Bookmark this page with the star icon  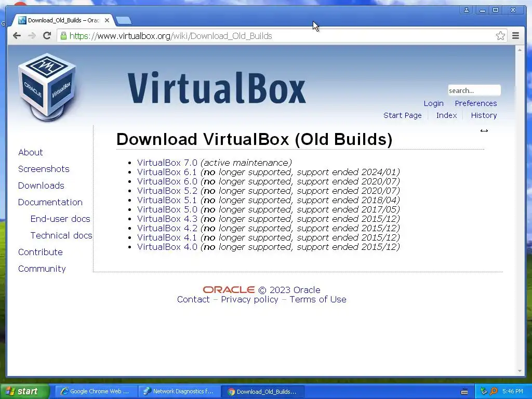click(x=500, y=36)
